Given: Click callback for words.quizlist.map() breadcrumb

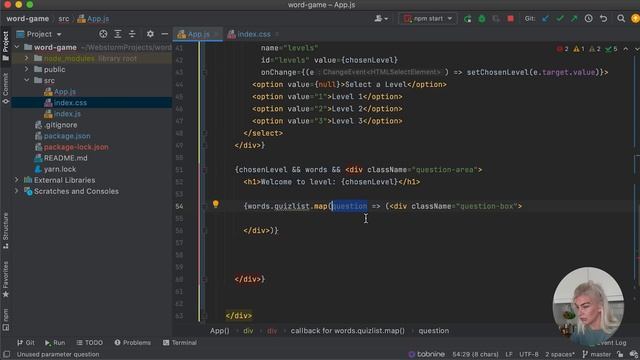Looking at the screenshot, I should point(347,331).
